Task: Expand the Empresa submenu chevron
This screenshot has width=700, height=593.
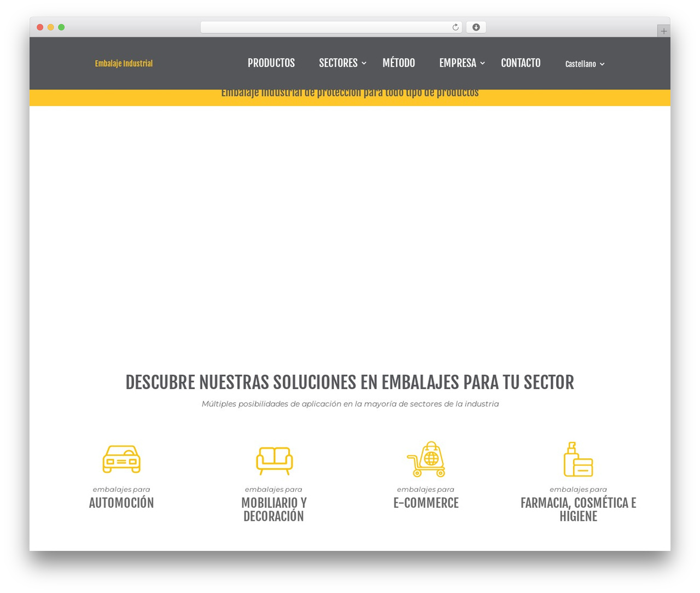Action: (482, 63)
